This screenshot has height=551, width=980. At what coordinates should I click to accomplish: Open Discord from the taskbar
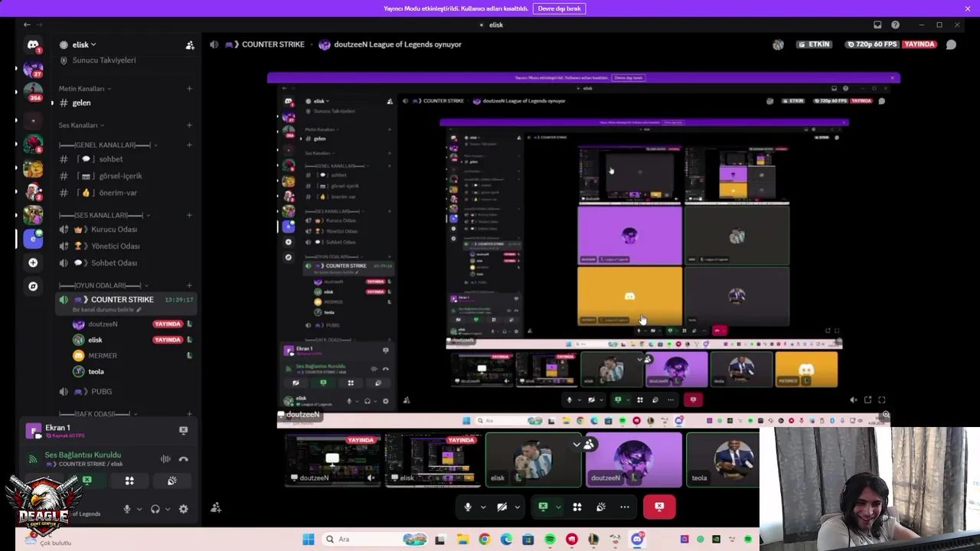point(637,540)
